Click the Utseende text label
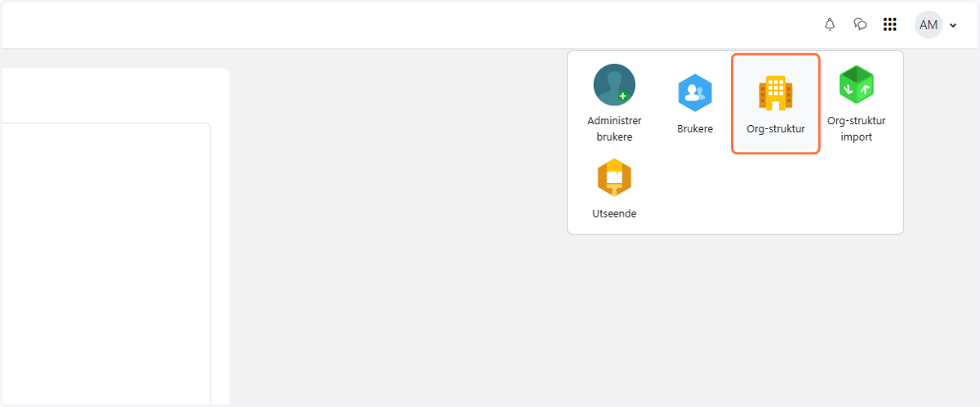 coord(614,213)
